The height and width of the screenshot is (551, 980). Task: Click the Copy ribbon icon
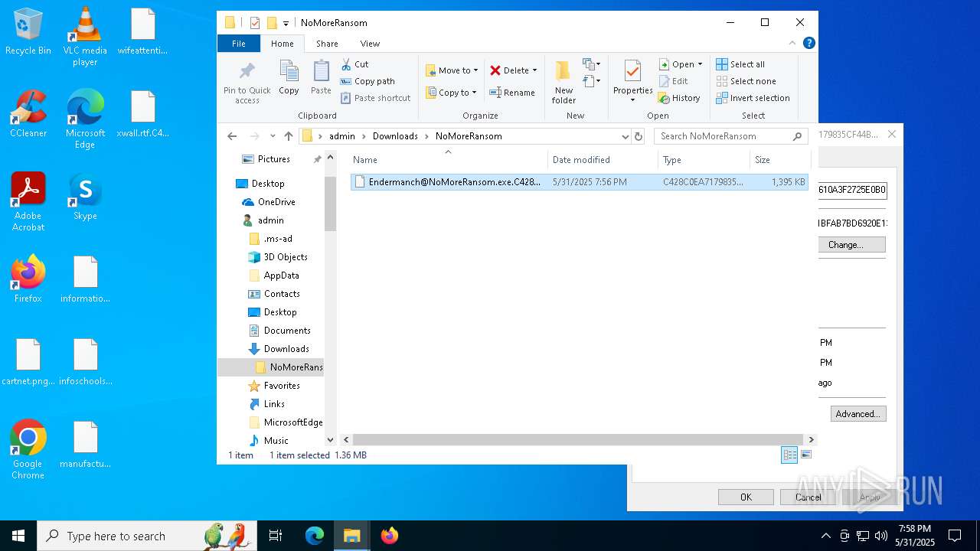[x=289, y=78]
